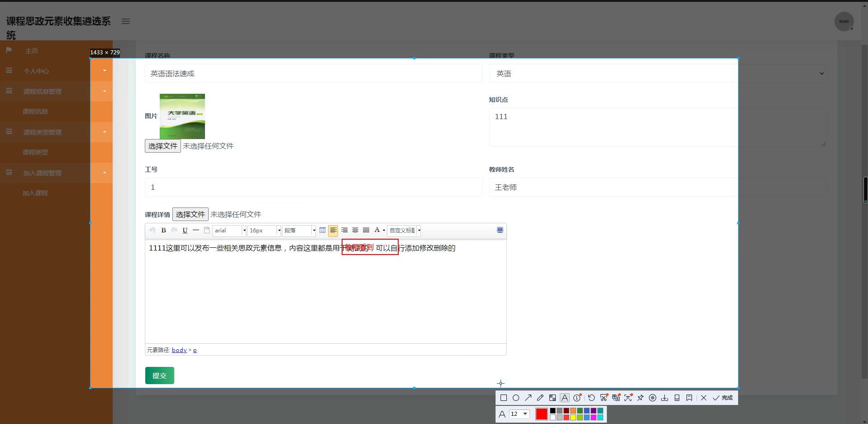
Task: Insert a horizontal line in editor
Action: tap(196, 230)
